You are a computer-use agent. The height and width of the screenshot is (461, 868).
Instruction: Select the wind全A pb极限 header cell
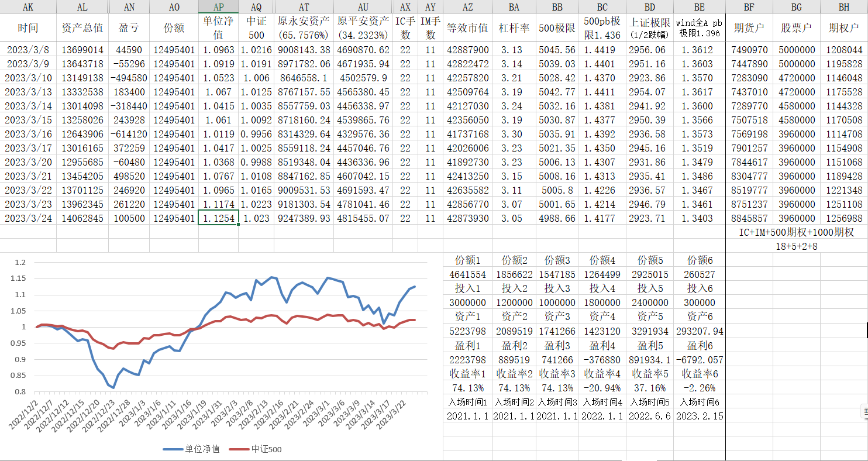tap(699, 28)
